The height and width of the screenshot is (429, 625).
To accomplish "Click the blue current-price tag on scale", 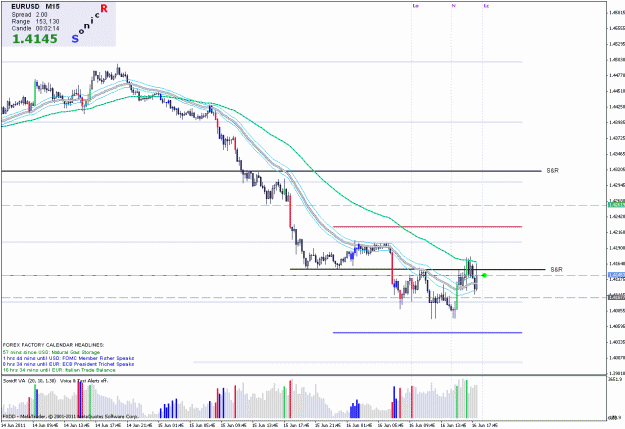I will click(616, 275).
